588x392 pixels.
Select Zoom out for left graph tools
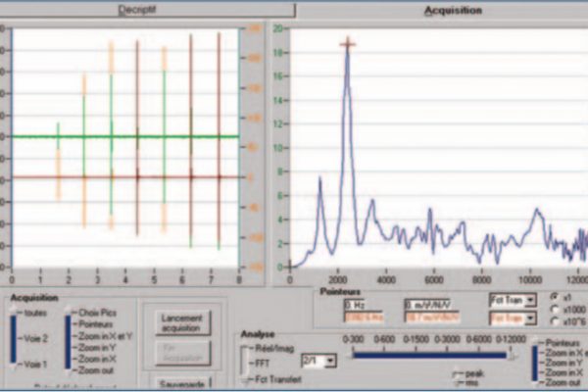tap(96, 370)
